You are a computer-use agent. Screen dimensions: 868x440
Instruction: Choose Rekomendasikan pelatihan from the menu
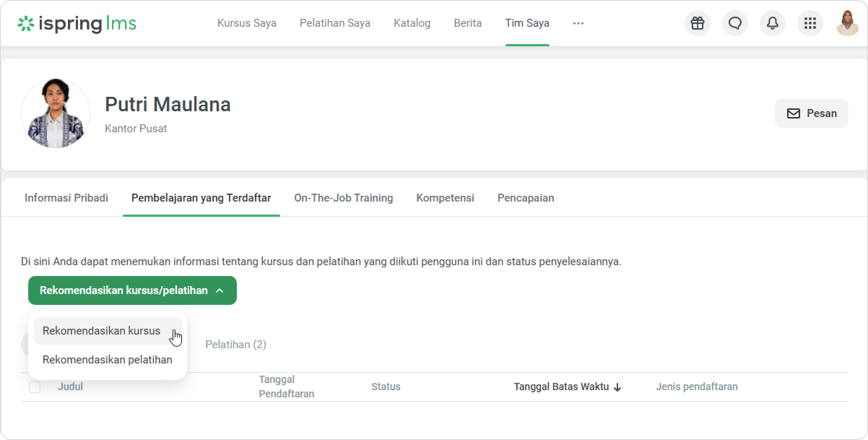(107, 360)
